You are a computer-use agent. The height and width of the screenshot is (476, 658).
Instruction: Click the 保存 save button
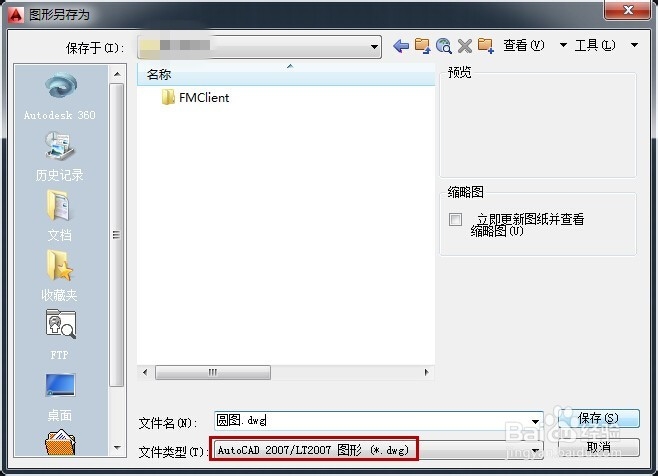tap(598, 418)
